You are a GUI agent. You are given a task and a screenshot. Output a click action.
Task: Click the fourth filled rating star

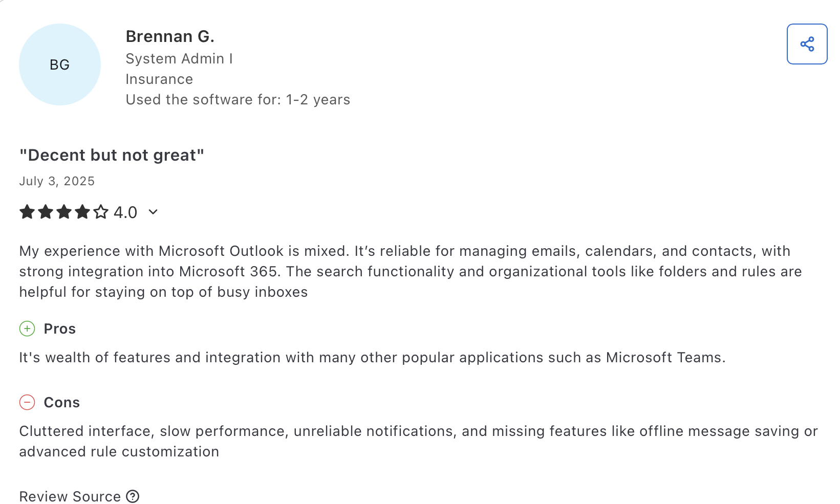pos(82,212)
